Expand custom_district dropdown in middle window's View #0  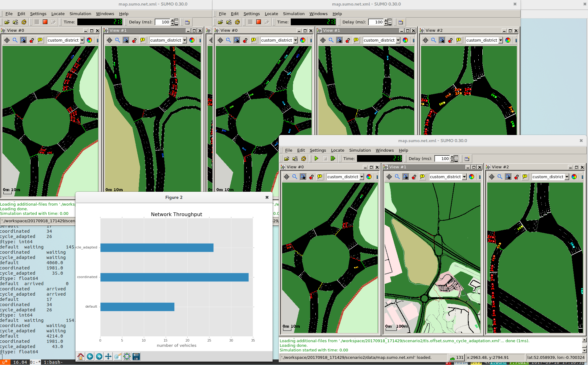295,40
